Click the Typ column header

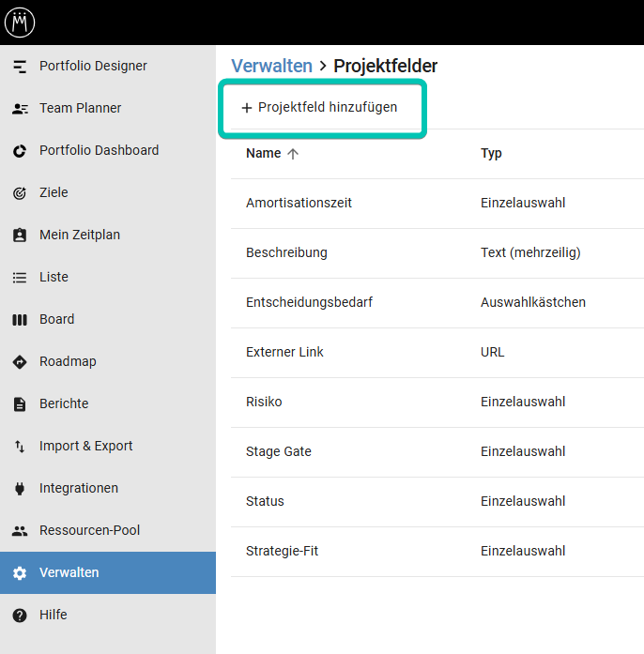point(491,154)
